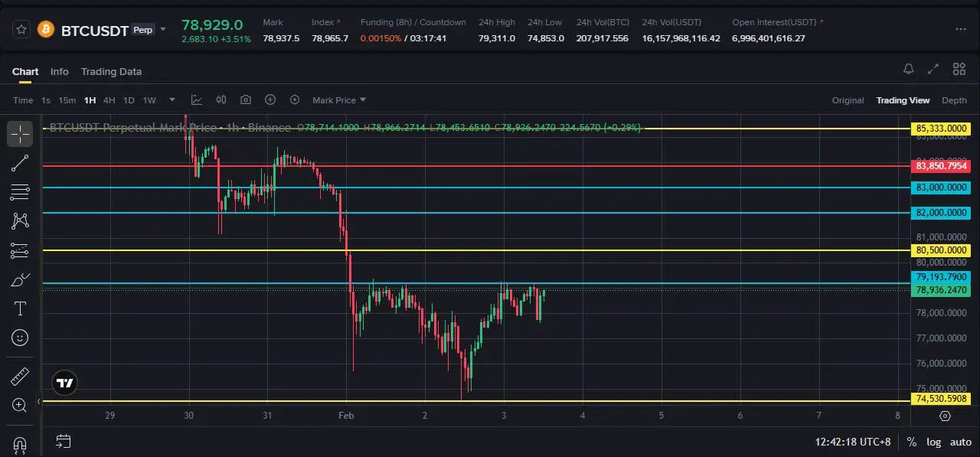Select the horizontal lines Fibonacci tool

[20, 191]
